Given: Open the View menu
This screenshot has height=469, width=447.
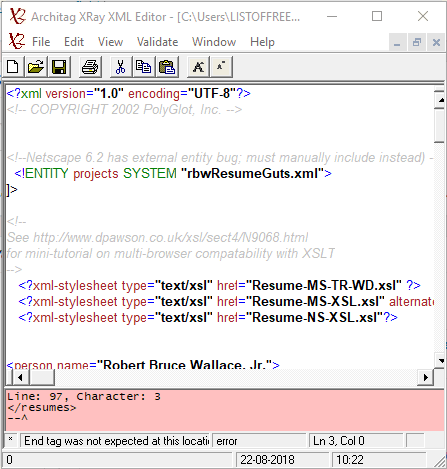Looking at the screenshot, I should (x=110, y=42).
